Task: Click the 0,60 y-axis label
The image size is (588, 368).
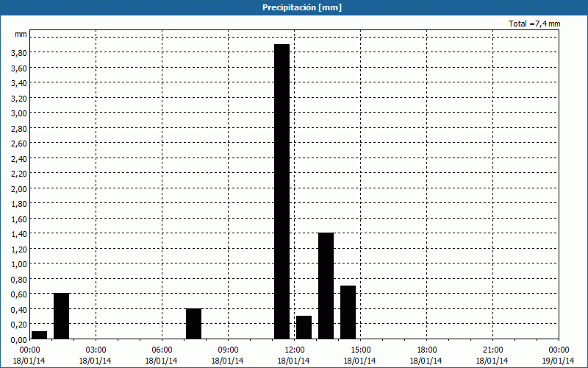Action: point(19,294)
